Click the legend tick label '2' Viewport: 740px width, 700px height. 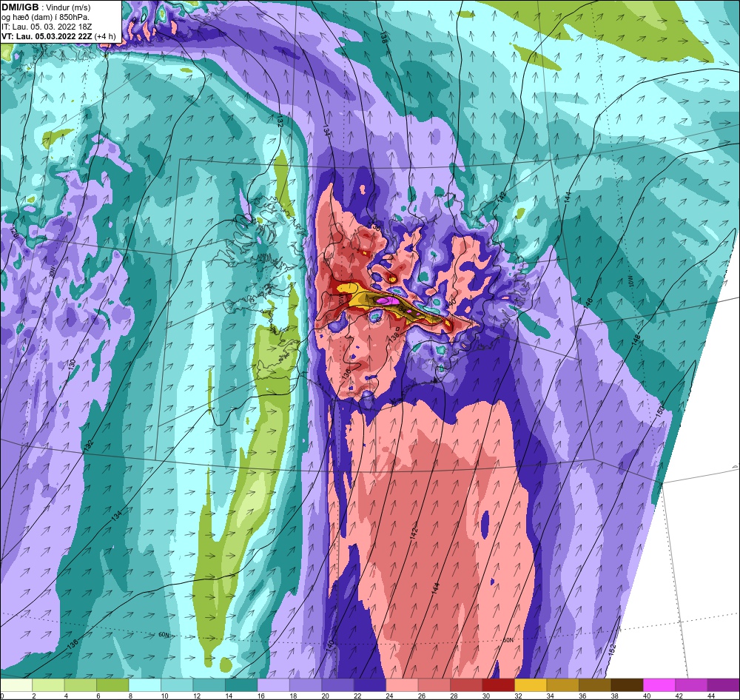pos(33,696)
